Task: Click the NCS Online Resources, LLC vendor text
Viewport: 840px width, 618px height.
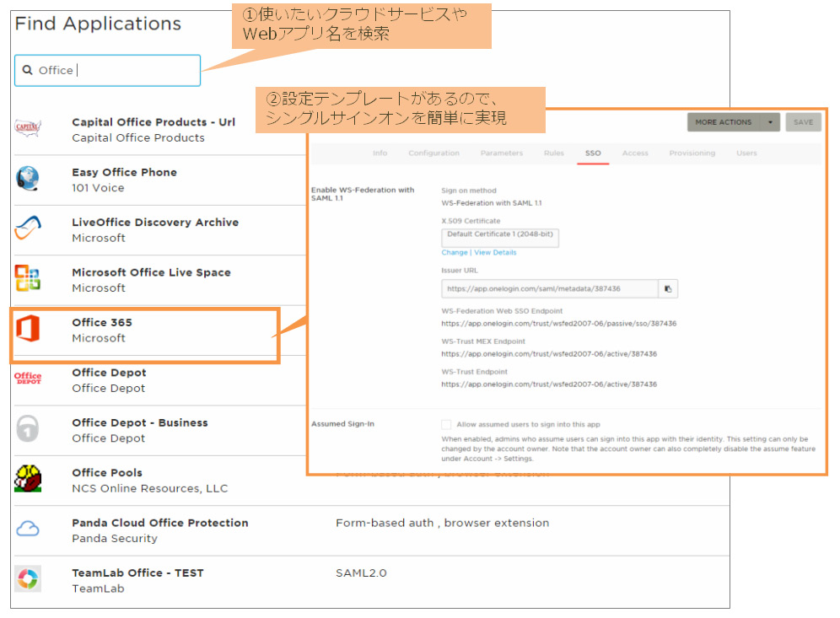Action: (150, 488)
